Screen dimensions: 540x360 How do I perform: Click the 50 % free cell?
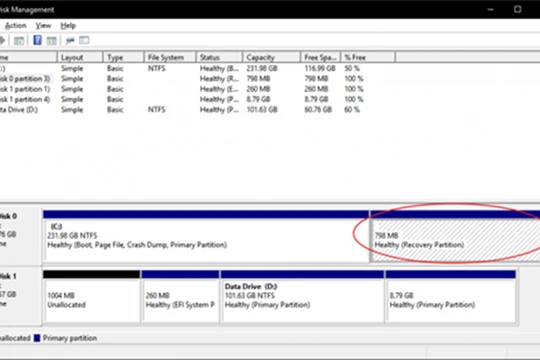click(352, 69)
